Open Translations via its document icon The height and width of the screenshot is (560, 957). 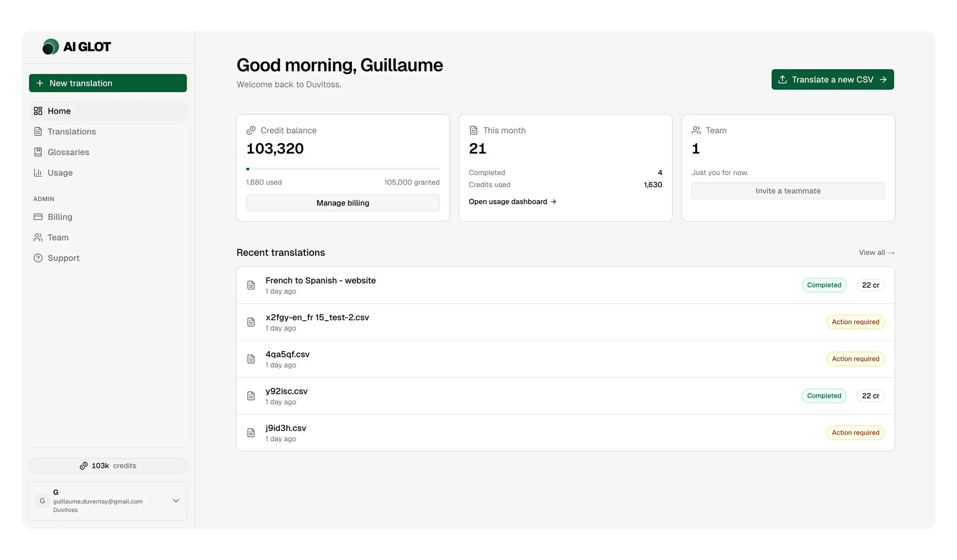[38, 132]
